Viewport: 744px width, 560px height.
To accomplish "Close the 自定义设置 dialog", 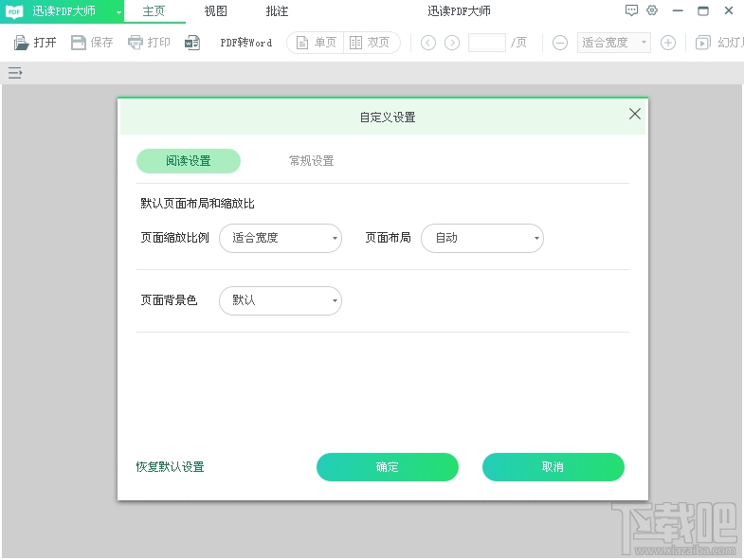I will click(x=635, y=114).
